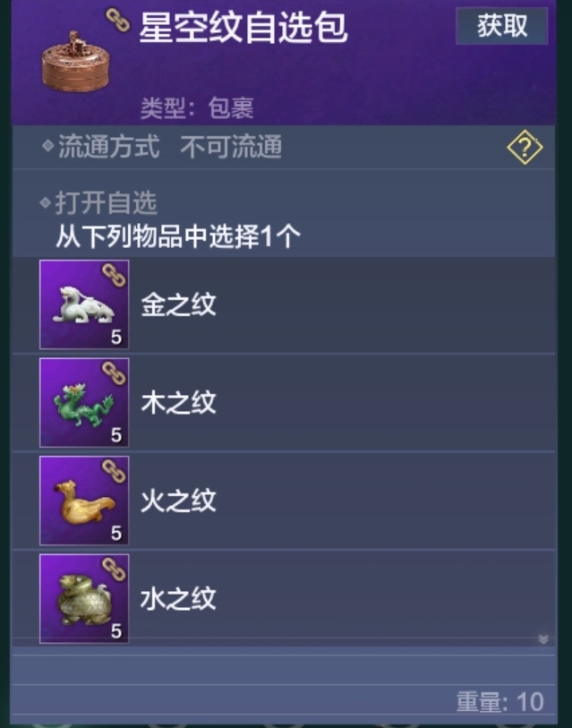Click the 打开自选 section heading
The image size is (572, 728).
pos(107,203)
